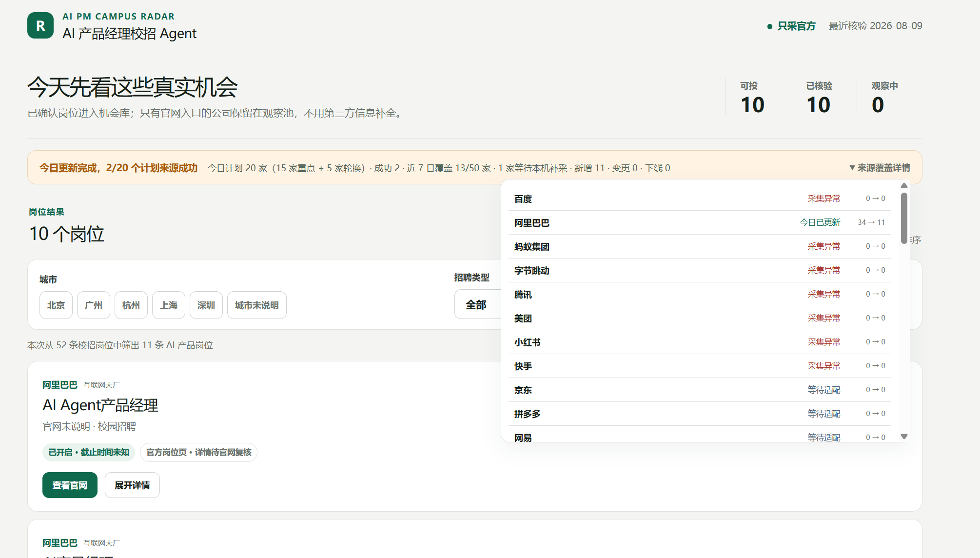The image size is (980, 558).
Task: Open the 招聘类型 dropdown showing 全部
Action: pyautogui.click(x=478, y=305)
